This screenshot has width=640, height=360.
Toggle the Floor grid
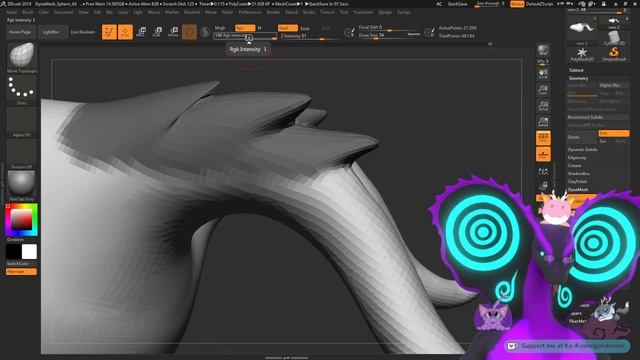click(x=543, y=154)
